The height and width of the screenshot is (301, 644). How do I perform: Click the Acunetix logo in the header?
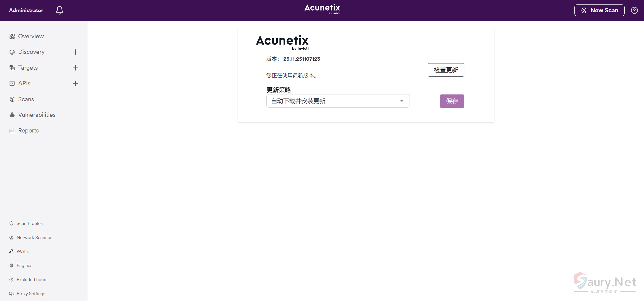(322, 9)
